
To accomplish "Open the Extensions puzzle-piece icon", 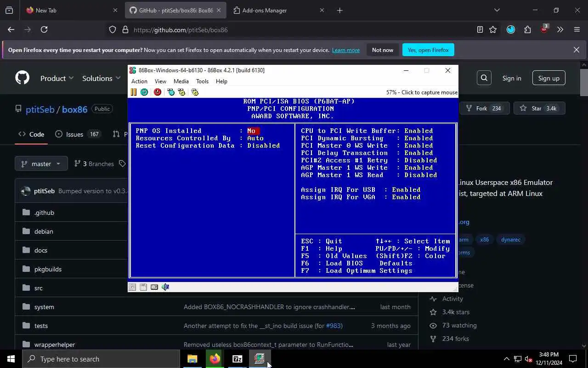I will 527,29.
